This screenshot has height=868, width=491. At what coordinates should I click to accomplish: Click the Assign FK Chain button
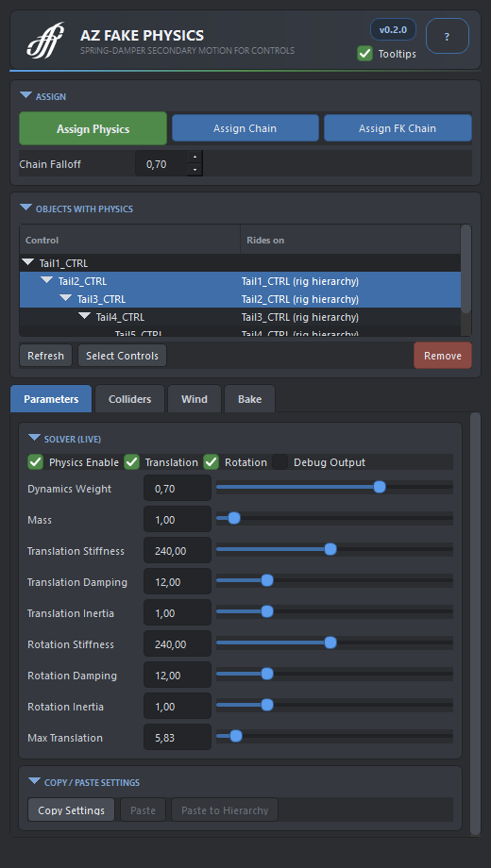(398, 128)
